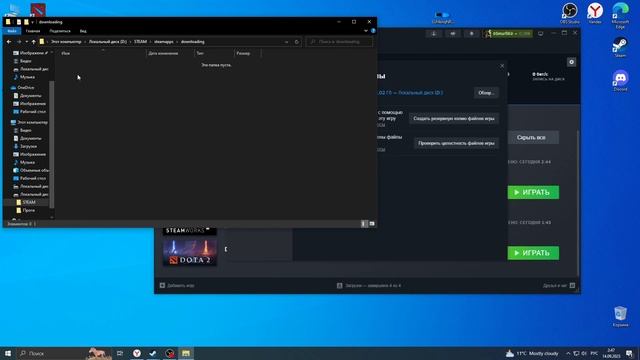The width and height of the screenshot is (640, 360).
Task: Open Task View on taskbar
Action: tap(120, 353)
